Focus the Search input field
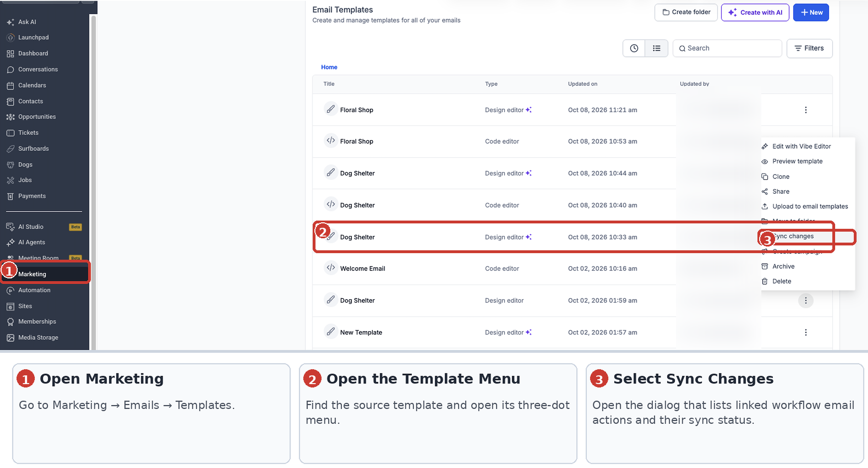 [727, 48]
